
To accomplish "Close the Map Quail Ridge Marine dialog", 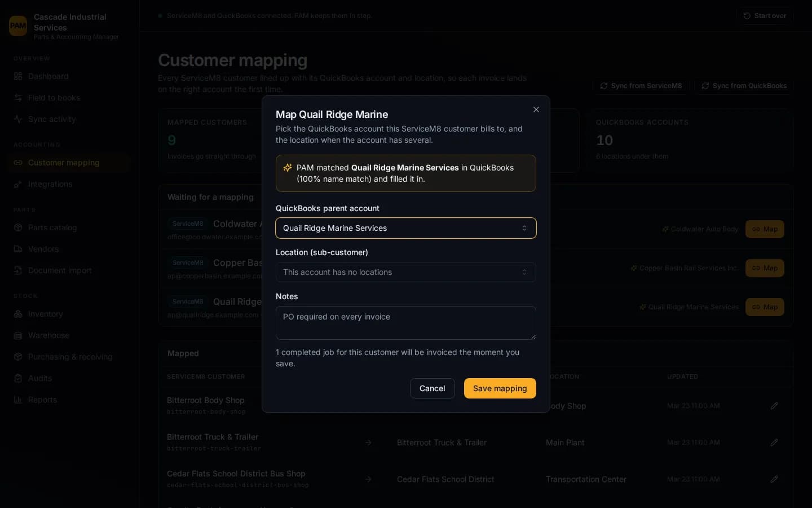I will point(536,110).
